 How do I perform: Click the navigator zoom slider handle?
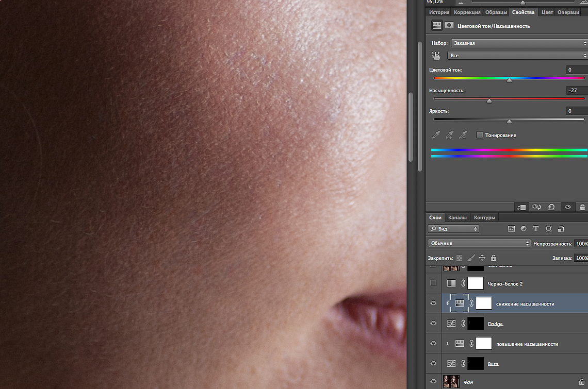click(522, 3)
